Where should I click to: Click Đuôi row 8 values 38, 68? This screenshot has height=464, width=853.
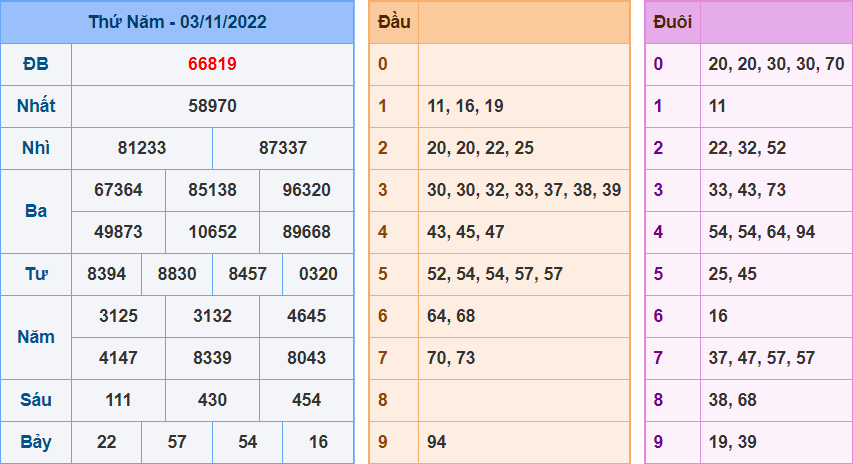click(x=732, y=400)
